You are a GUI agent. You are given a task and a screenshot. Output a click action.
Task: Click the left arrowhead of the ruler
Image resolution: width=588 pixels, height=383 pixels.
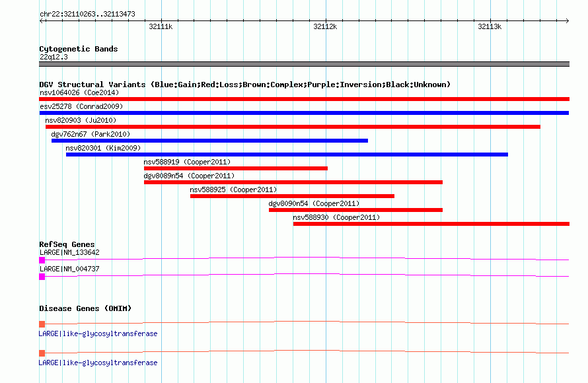tap(41, 20)
